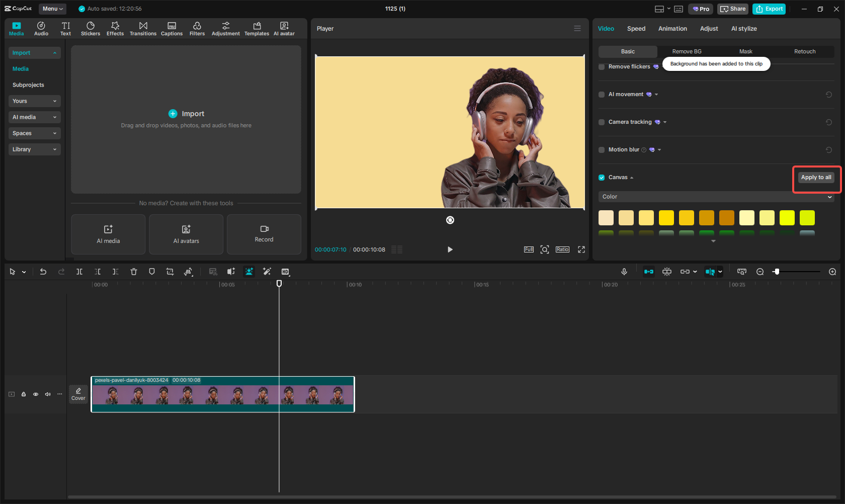Click the Apply to all button
The height and width of the screenshot is (504, 845).
[816, 178]
